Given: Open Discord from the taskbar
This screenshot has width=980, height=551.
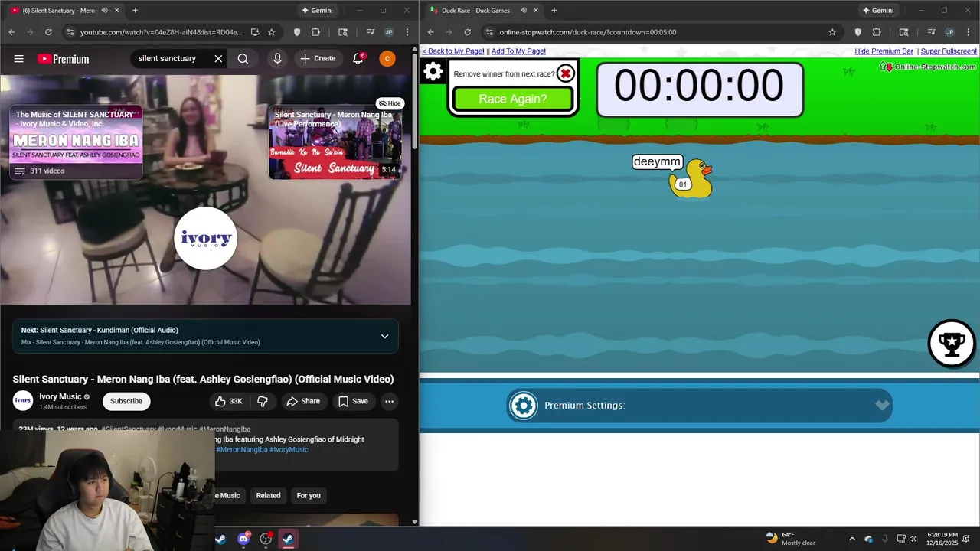Looking at the screenshot, I should click(x=244, y=539).
